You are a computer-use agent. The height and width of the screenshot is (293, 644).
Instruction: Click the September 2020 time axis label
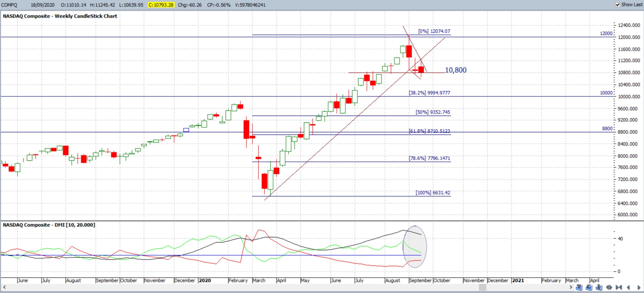(x=420, y=280)
